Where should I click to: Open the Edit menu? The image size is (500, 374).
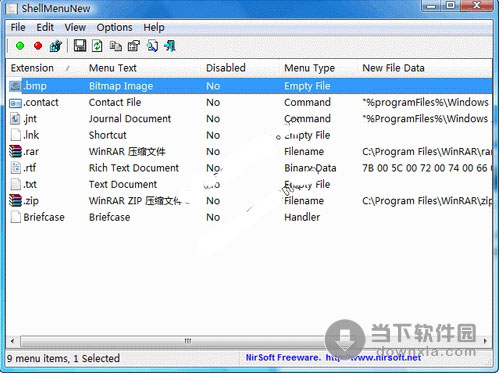(45, 27)
